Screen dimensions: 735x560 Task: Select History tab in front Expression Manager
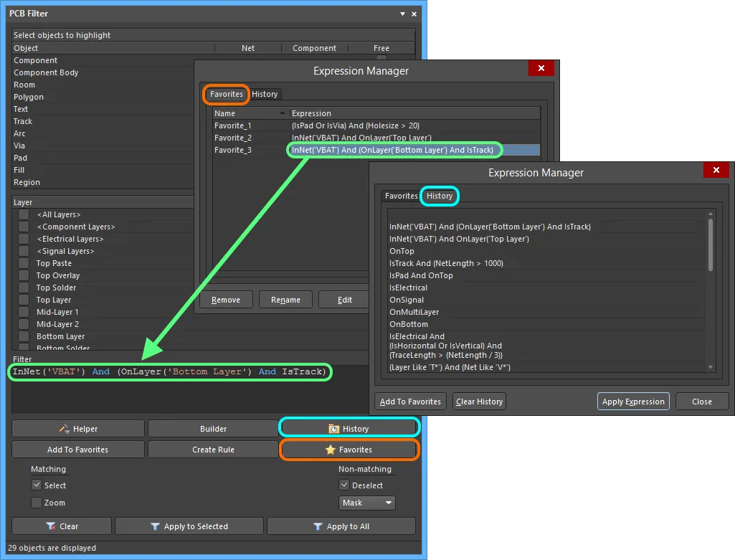440,196
